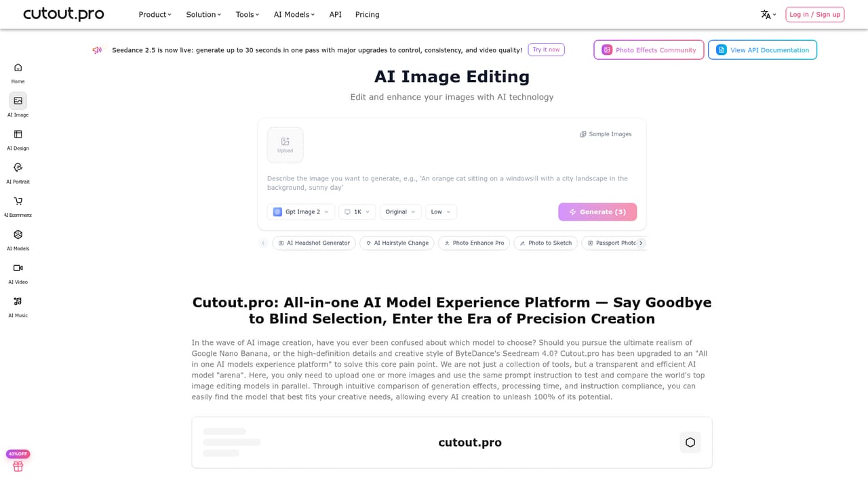Click the image description prompt field
This screenshot has height=488, width=868.
pyautogui.click(x=452, y=183)
